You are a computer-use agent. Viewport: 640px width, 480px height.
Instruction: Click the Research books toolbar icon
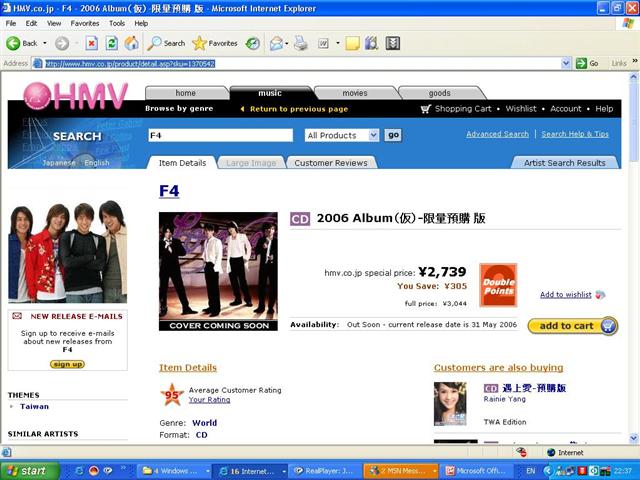(371, 43)
